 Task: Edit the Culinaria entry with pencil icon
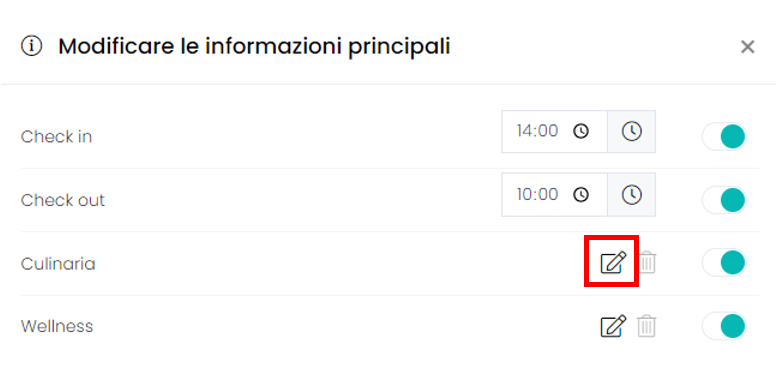[x=613, y=262]
